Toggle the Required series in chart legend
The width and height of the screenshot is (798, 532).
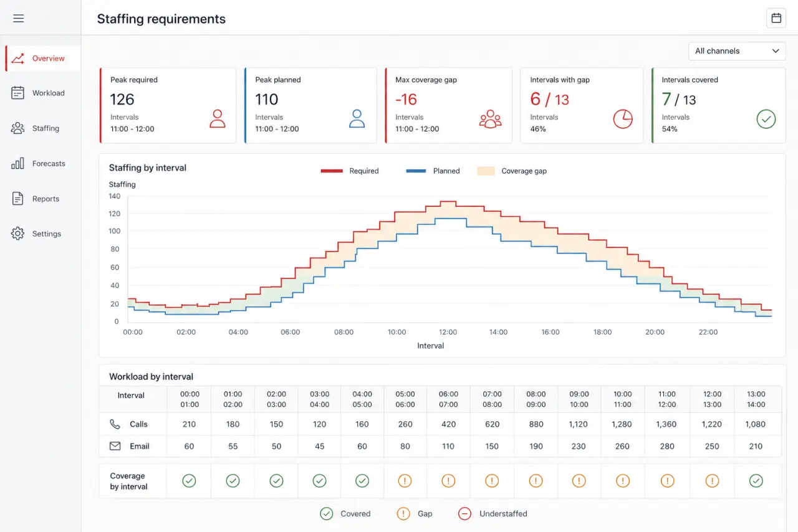350,171
